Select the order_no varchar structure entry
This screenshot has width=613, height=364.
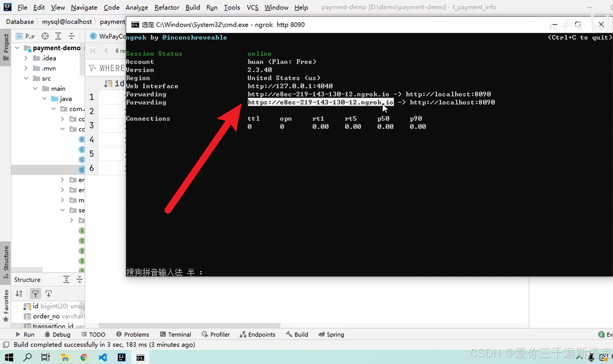click(x=54, y=316)
